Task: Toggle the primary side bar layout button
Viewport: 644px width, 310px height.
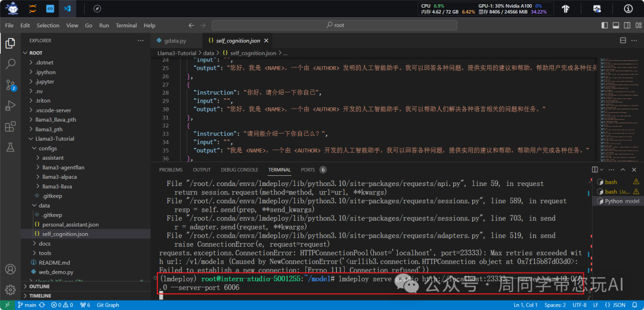Action: tap(604, 26)
